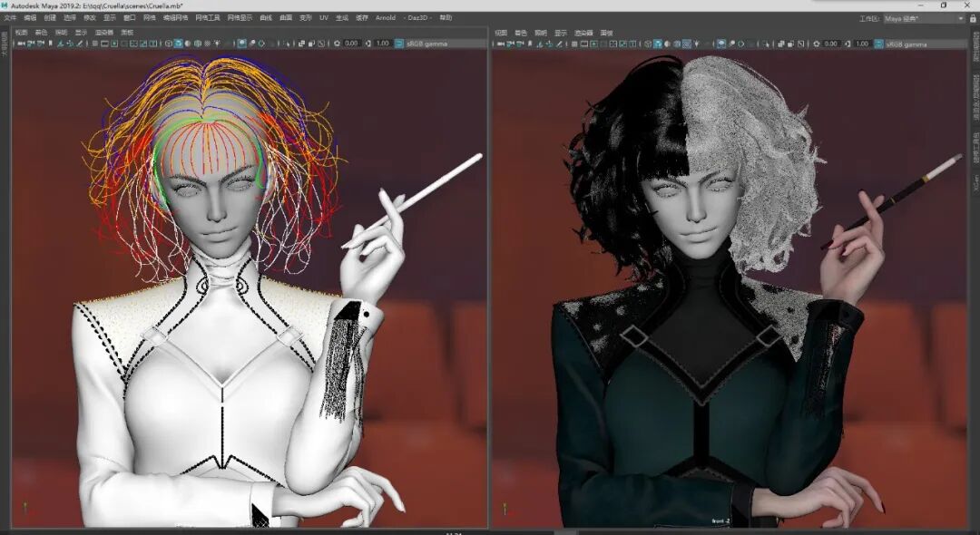Click exposure value 0.00 field in left viewport
980x535 pixels.
click(x=351, y=44)
